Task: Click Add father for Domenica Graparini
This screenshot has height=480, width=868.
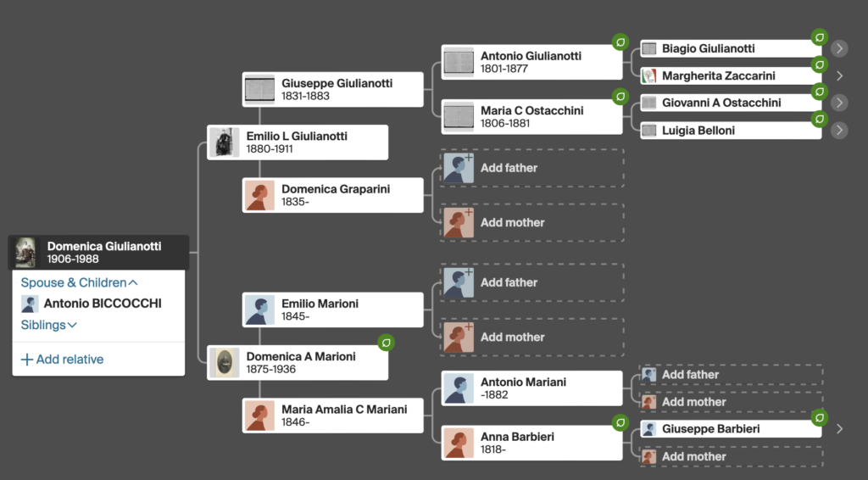Action: point(532,168)
